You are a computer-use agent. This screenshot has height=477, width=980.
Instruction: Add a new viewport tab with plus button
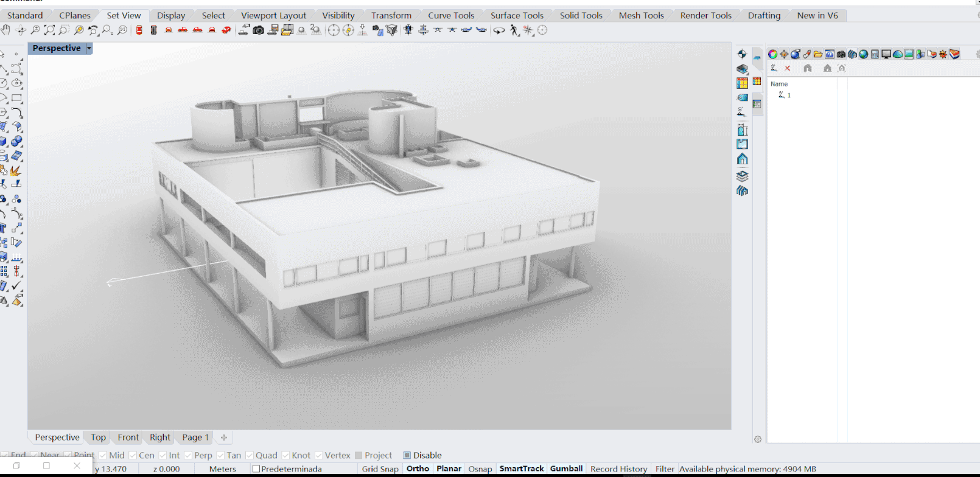(x=224, y=437)
